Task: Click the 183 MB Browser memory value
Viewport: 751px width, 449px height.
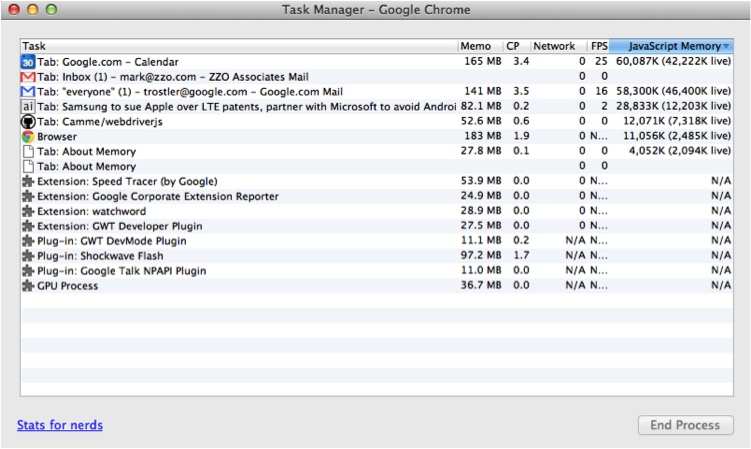Action: tap(483, 136)
